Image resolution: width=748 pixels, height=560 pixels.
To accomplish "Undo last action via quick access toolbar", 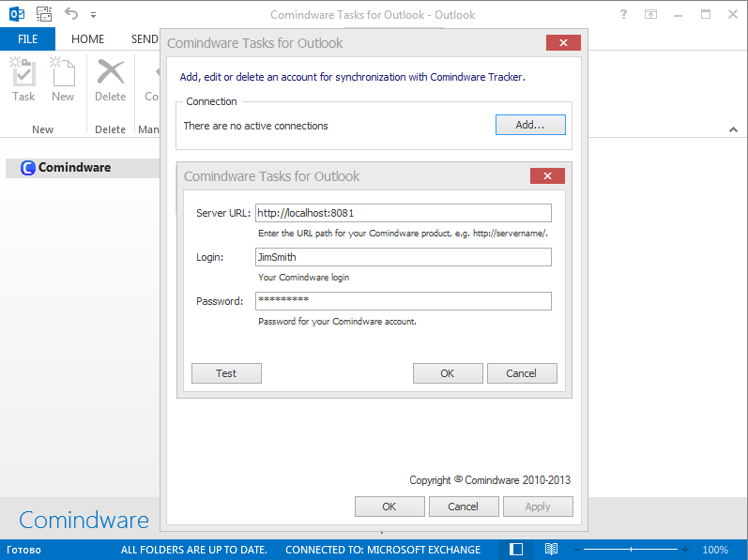I will point(71,14).
